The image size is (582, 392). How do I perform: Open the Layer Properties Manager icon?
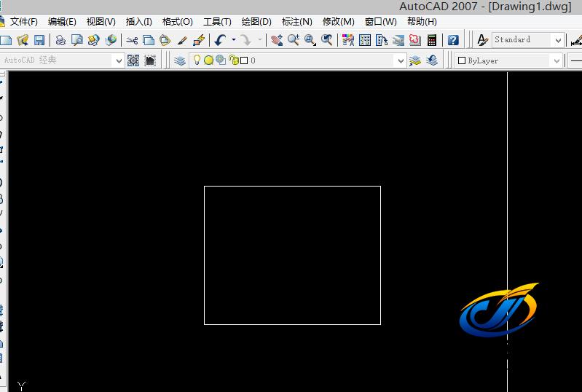[x=180, y=60]
